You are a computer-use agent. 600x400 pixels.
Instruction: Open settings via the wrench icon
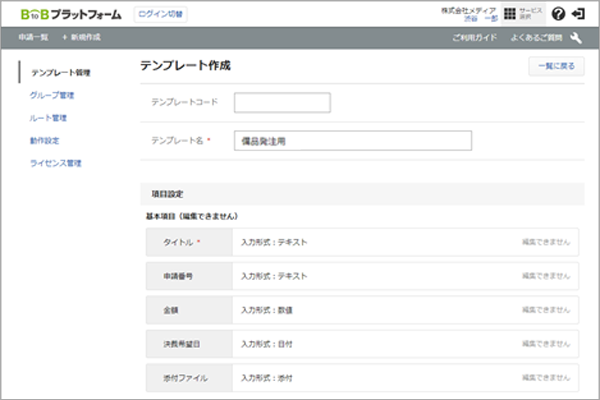click(576, 37)
